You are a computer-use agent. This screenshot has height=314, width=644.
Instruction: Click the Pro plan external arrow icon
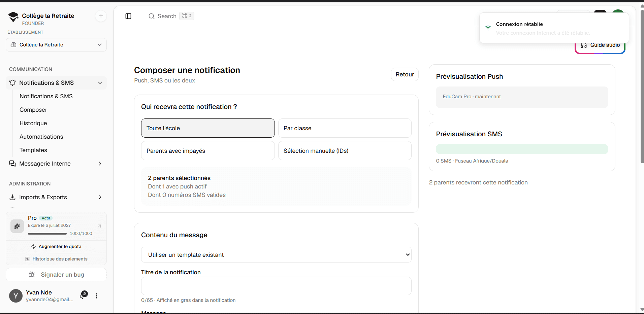point(99,226)
